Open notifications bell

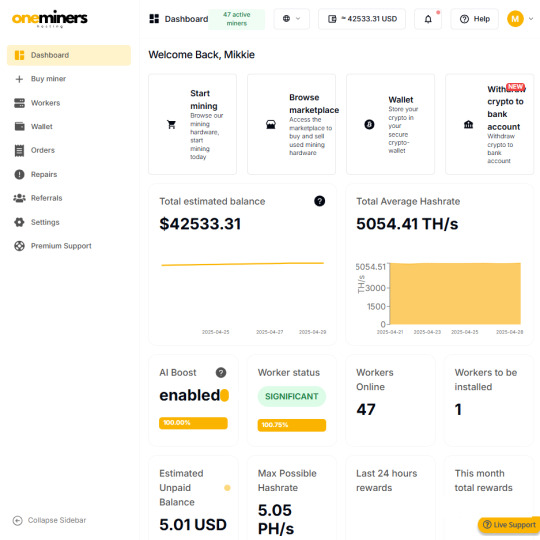pos(428,19)
